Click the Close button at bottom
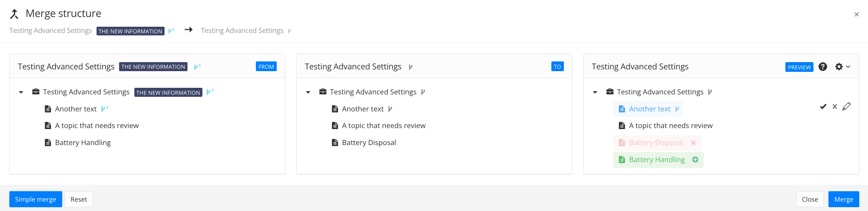868x211 pixels. click(810, 199)
